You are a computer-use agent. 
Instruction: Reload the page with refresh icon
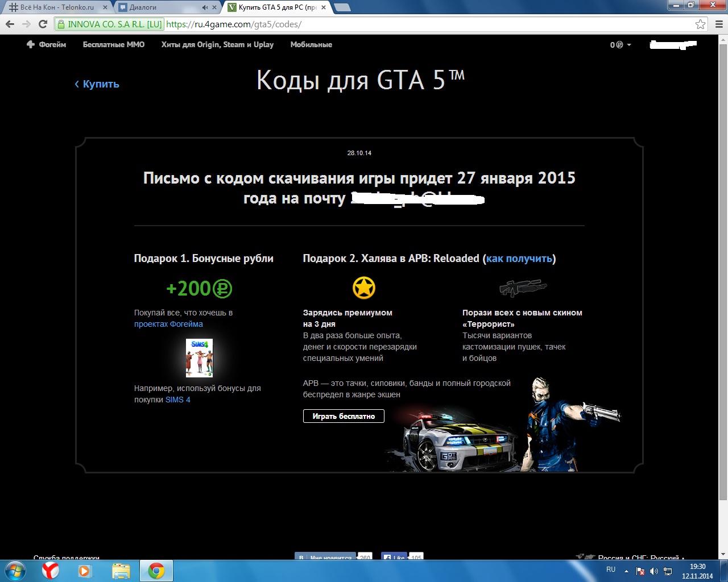click(43, 24)
